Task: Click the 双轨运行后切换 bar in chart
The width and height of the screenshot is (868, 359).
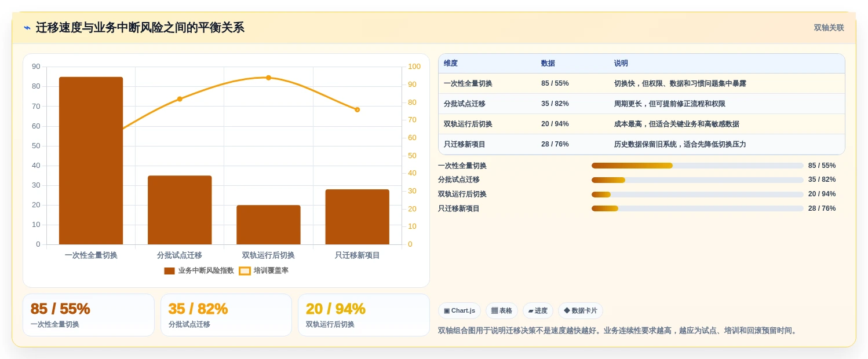Action: click(268, 225)
